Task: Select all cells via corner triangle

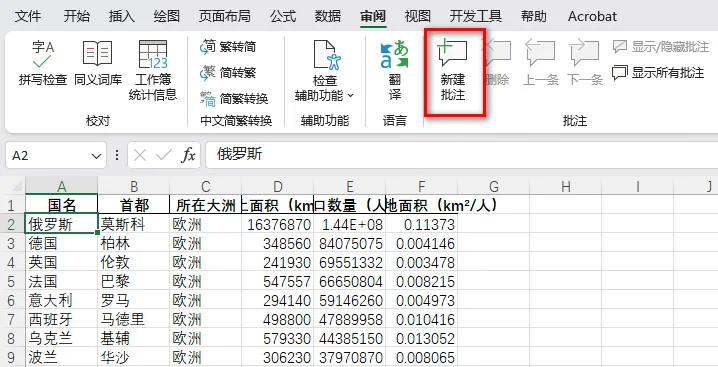Action: tap(16, 186)
